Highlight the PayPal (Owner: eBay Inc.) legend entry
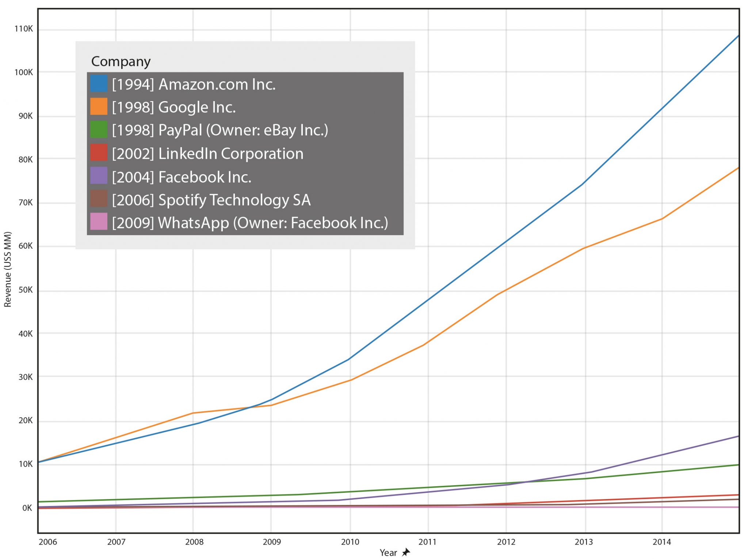Viewport: 748px width, 560px height. 220,130
